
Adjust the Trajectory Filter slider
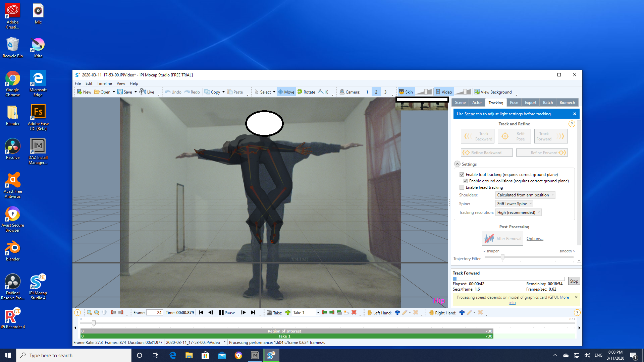[502, 257]
